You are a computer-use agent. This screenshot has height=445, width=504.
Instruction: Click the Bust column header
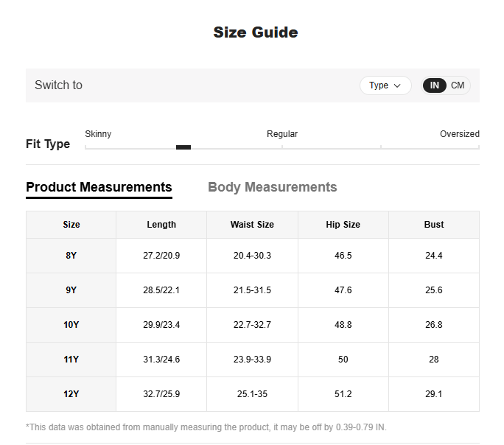[433, 225]
